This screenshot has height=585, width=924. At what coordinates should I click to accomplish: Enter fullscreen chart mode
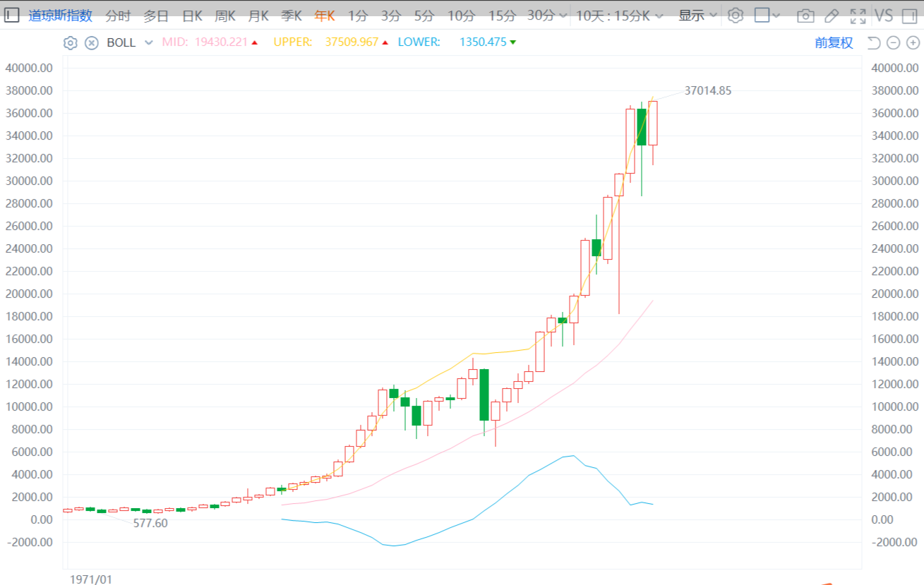858,16
